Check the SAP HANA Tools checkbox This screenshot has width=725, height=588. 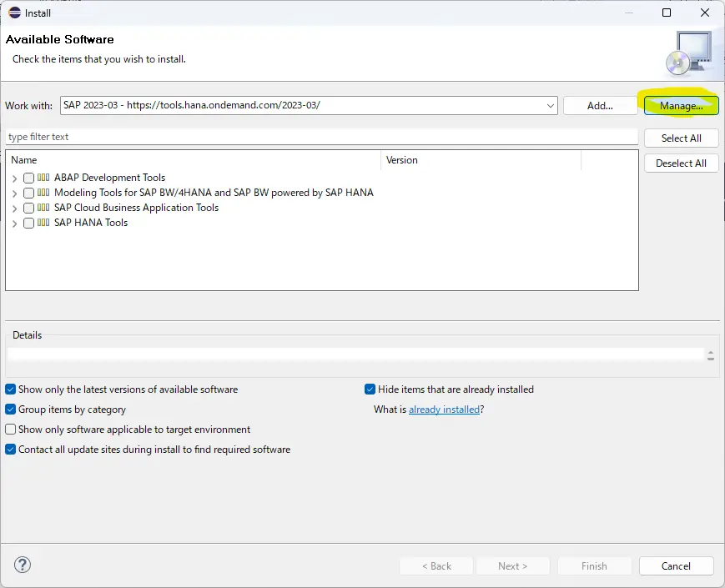28,223
